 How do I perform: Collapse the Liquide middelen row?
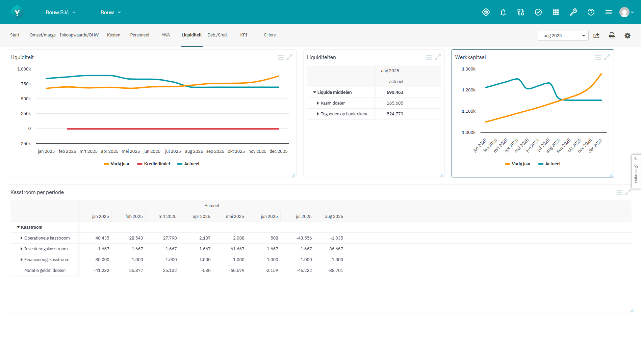click(x=314, y=92)
